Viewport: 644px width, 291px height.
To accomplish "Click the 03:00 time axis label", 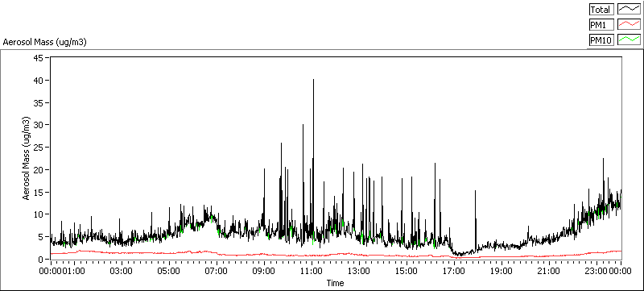I will pyautogui.click(x=122, y=271).
